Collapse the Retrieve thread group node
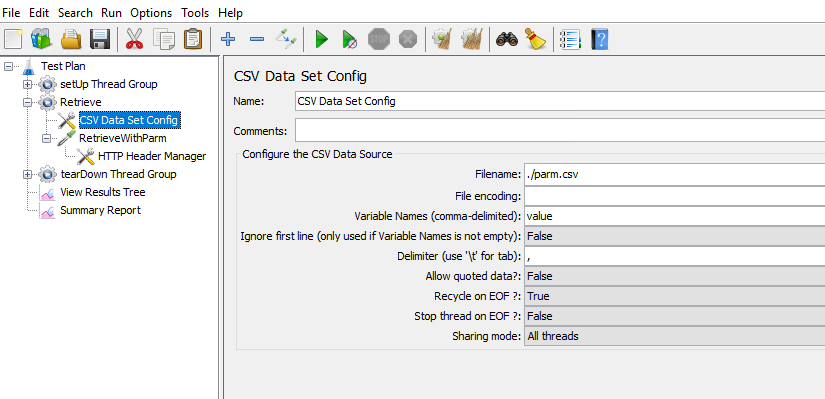Screen dimensions: 825x399 point(27,102)
